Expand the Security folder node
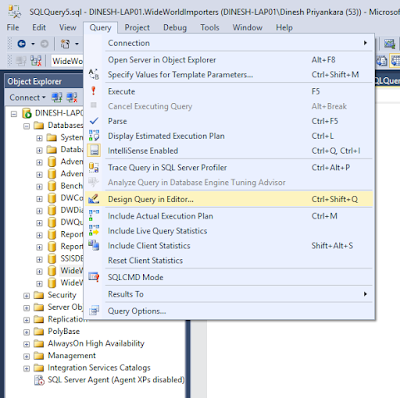Screen dimensions: 400x398 tap(27, 296)
